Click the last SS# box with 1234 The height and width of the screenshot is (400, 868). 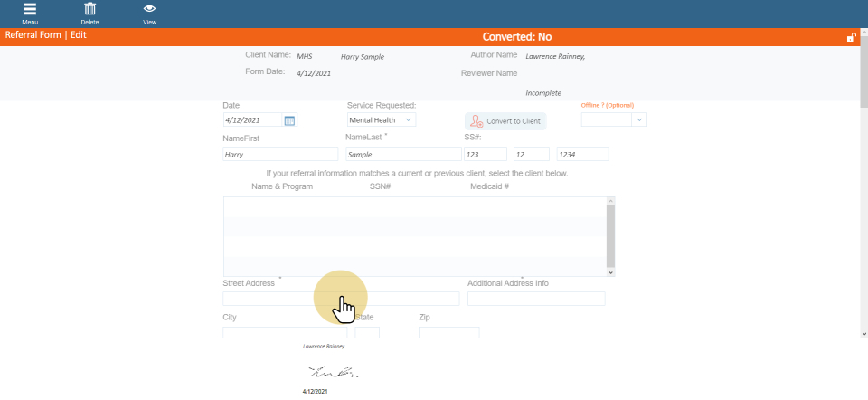pos(582,155)
